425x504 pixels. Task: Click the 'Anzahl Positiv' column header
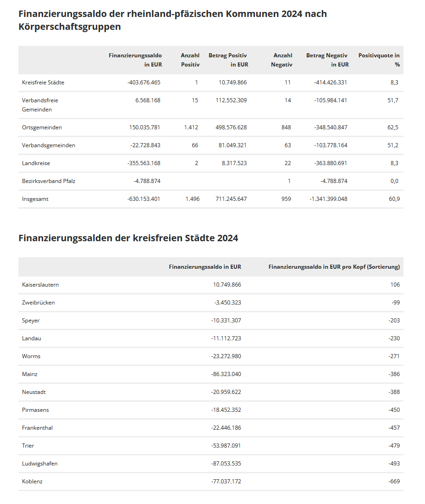(x=190, y=60)
